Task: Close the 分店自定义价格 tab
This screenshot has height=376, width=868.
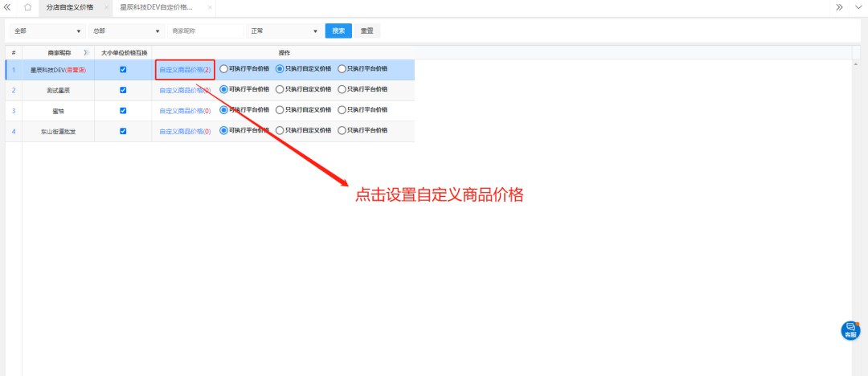Action: pyautogui.click(x=106, y=7)
